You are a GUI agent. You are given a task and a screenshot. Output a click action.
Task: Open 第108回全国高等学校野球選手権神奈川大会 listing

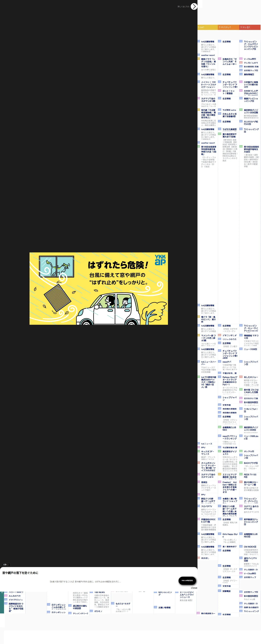point(208,151)
